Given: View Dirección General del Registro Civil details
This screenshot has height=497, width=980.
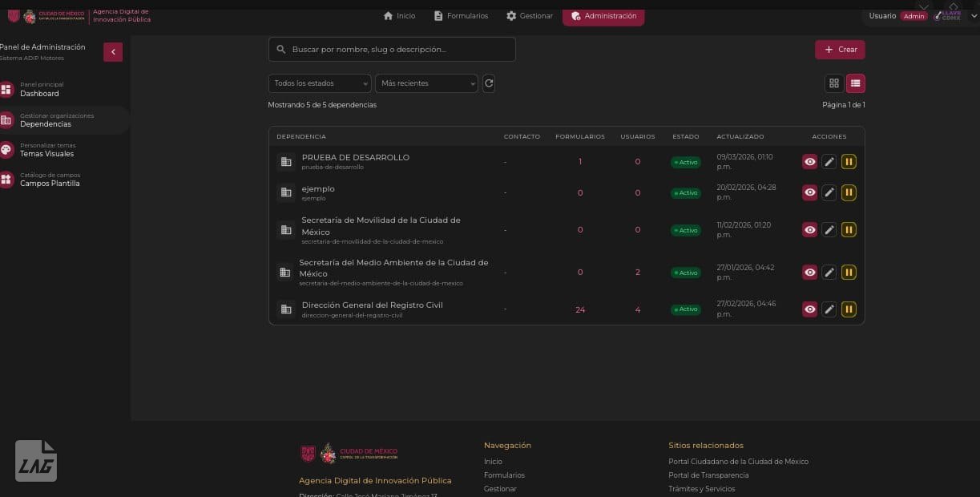Looking at the screenshot, I should [810, 309].
